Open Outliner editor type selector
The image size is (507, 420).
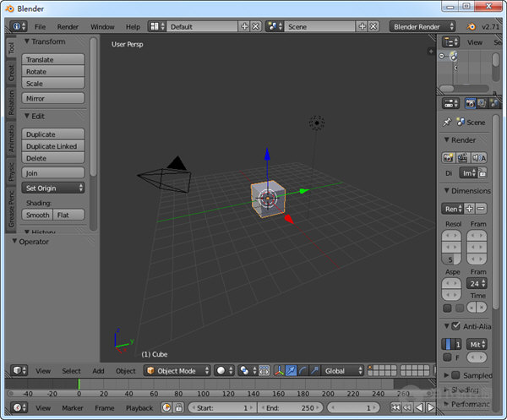coord(450,42)
